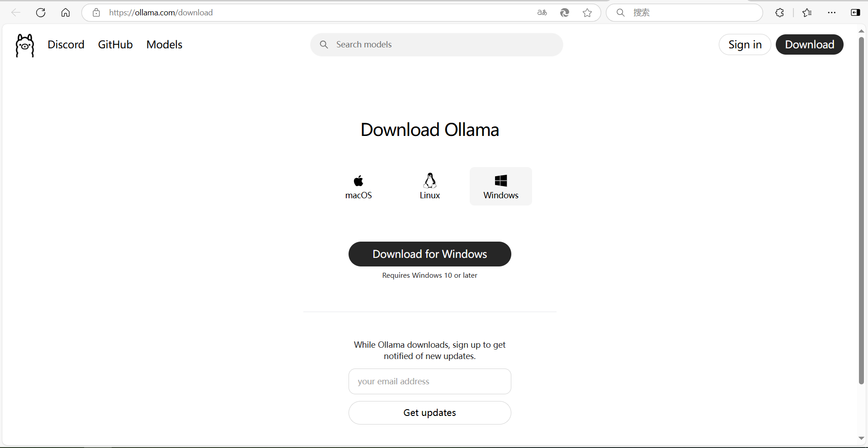Click the email address input field
The width and height of the screenshot is (868, 448).
pos(429,382)
